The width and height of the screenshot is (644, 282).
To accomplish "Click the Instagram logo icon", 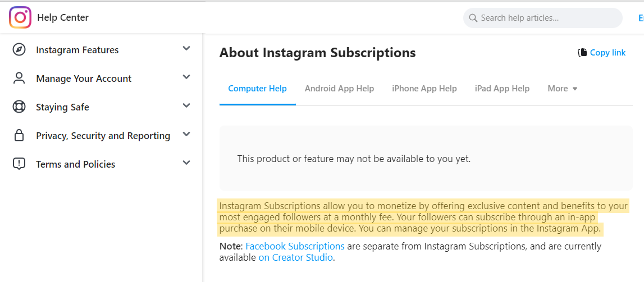I will (x=20, y=17).
